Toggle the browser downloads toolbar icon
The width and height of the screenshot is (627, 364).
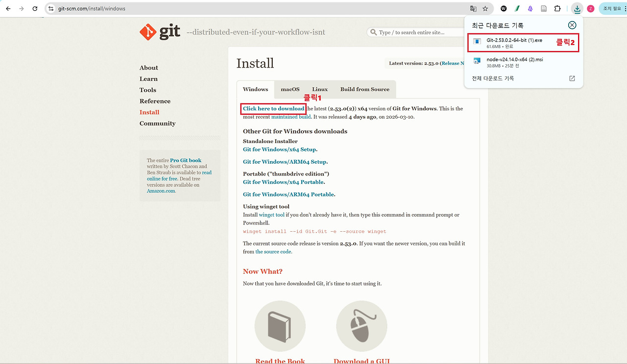point(578,9)
